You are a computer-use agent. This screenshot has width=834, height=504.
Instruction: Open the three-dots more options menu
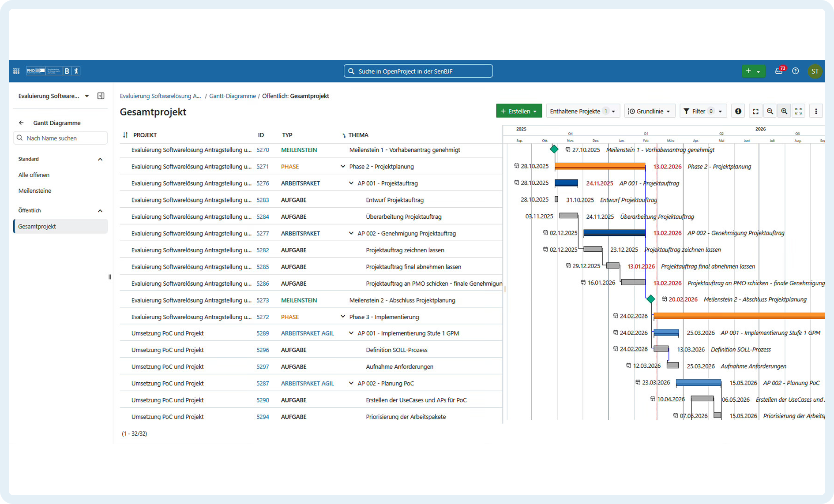(x=816, y=112)
